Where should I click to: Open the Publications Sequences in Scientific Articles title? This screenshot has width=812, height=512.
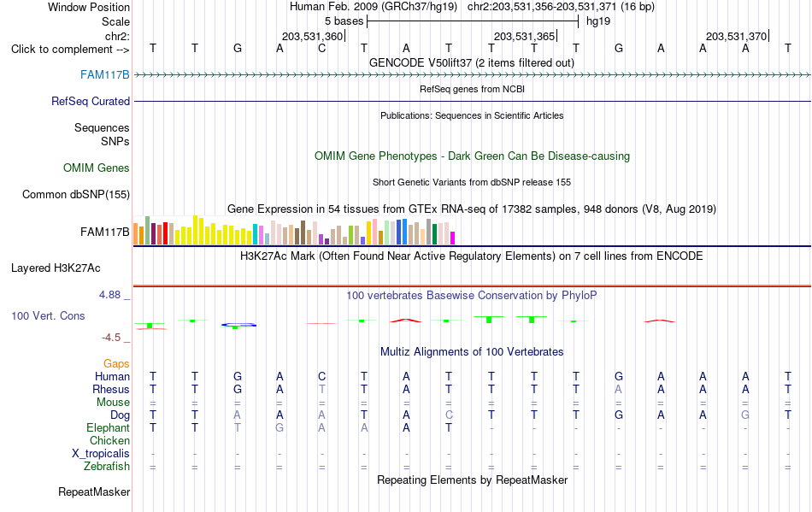tap(472, 115)
